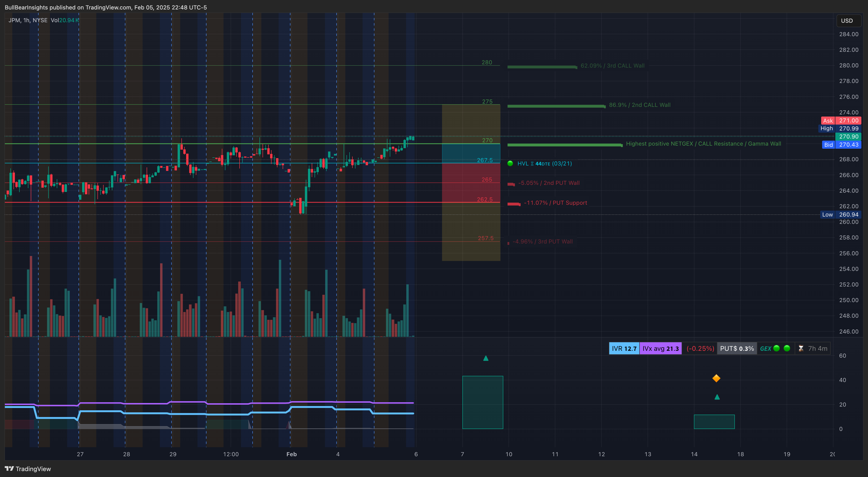Click the 62.09% / 3rd CALL Wall label
The width and height of the screenshot is (868, 477).
[612, 66]
